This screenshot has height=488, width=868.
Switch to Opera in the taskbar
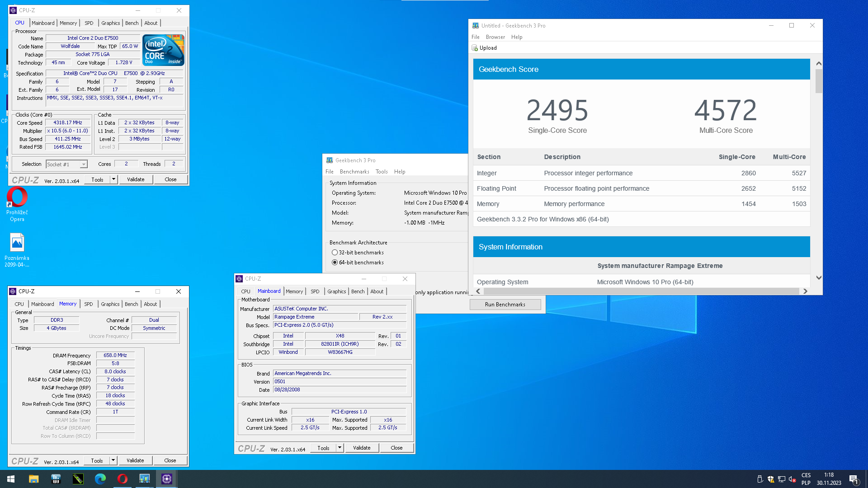click(122, 479)
